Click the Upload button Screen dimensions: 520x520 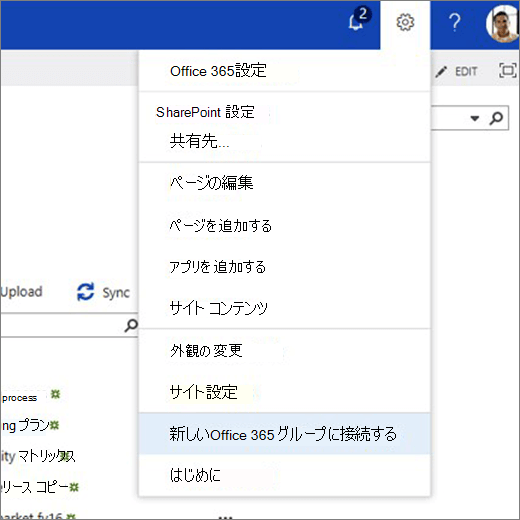tap(21, 292)
